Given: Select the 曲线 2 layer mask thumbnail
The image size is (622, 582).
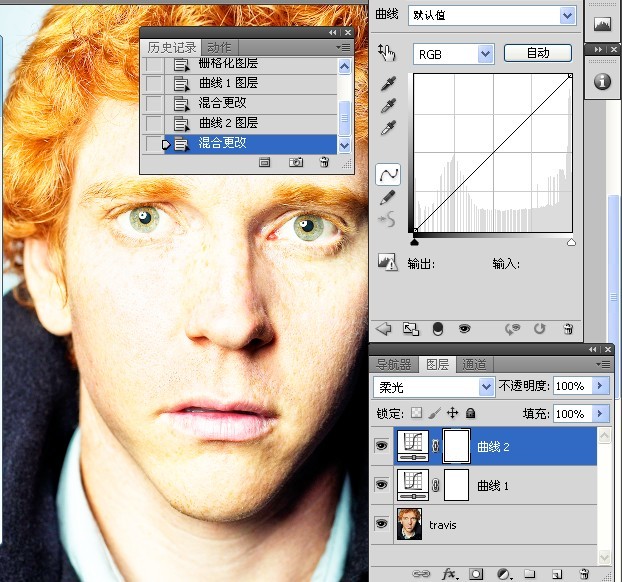Looking at the screenshot, I should 456,446.
